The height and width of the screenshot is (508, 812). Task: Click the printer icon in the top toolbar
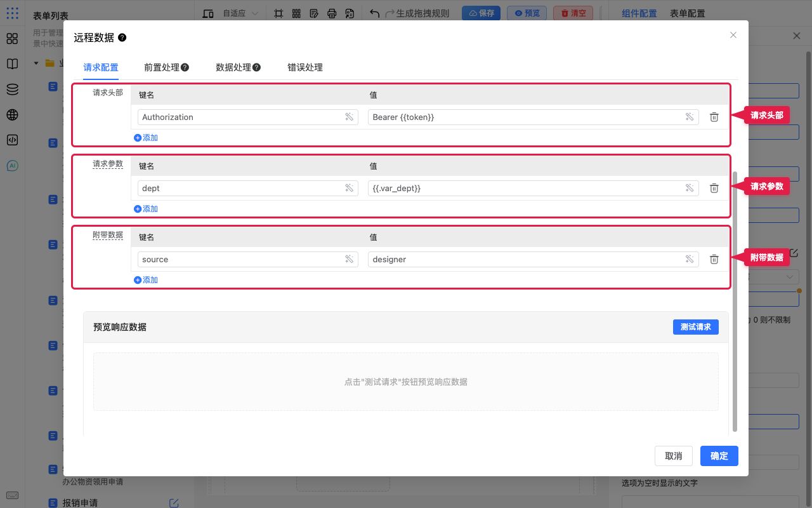[331, 13]
